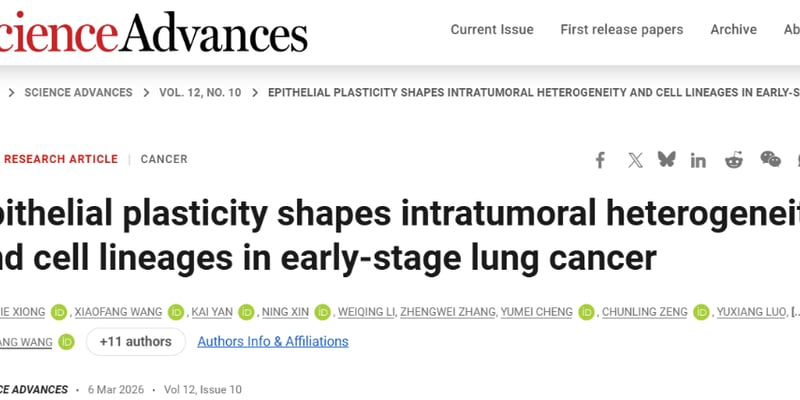Share article on X (Twitter)

click(635, 160)
